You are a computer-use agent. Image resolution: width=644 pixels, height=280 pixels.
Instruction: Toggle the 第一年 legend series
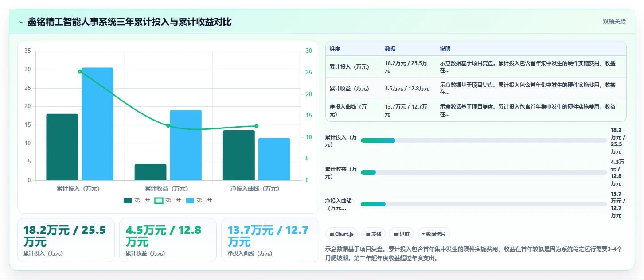137,200
